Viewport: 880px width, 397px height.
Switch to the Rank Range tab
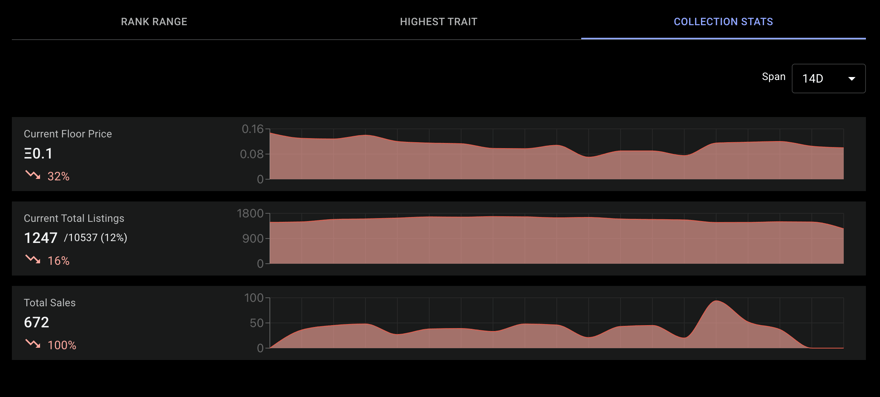tap(154, 22)
